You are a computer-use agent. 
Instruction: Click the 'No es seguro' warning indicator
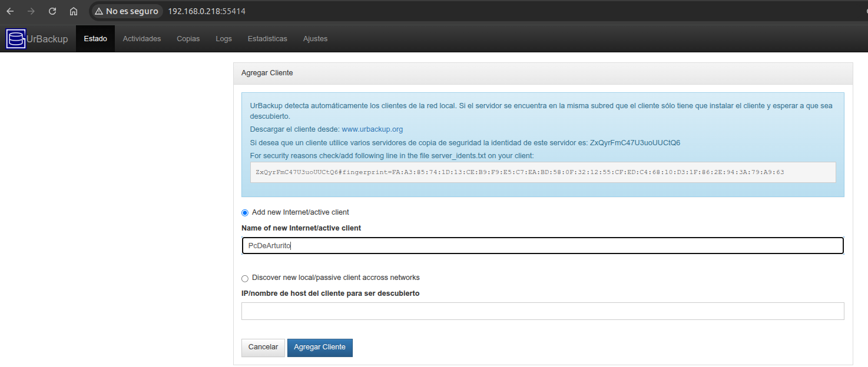pyautogui.click(x=126, y=11)
